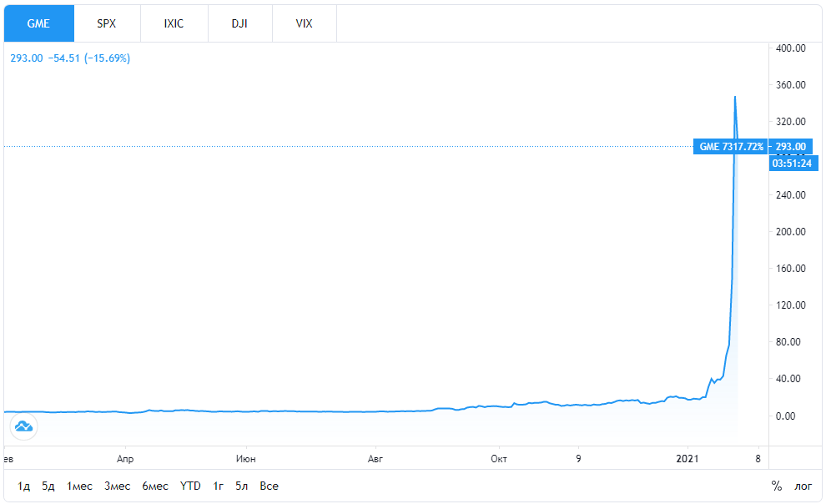The width and height of the screenshot is (826, 504).
Task: Set chart range to 5д
Action: click(x=48, y=486)
